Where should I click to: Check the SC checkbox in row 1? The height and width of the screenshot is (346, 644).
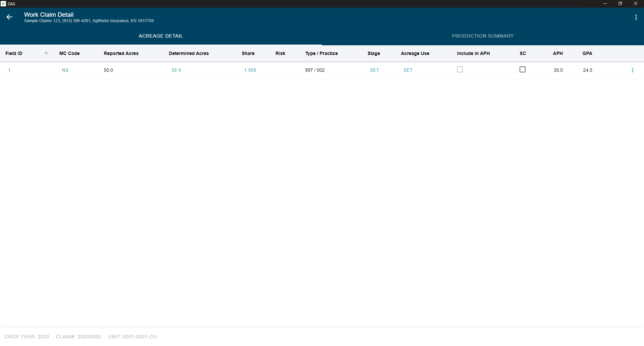(x=523, y=69)
